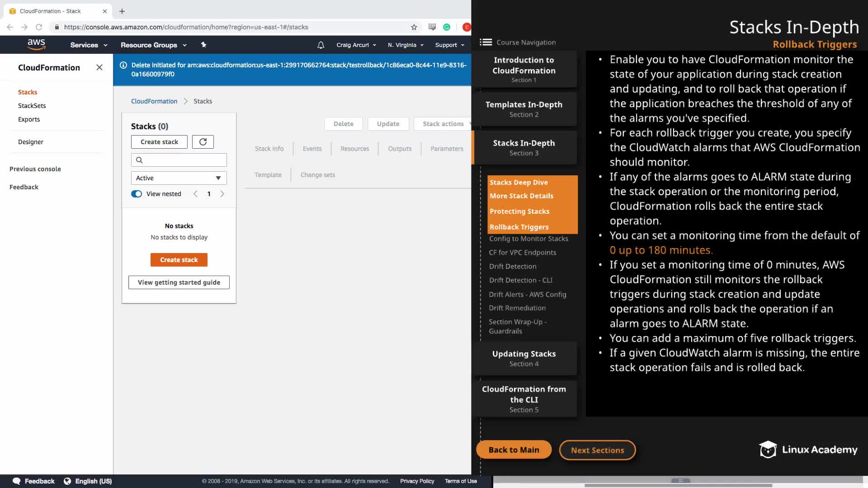Go to next stacks page arrow
Screen dimensions: 868x488
pyautogui.click(x=222, y=194)
